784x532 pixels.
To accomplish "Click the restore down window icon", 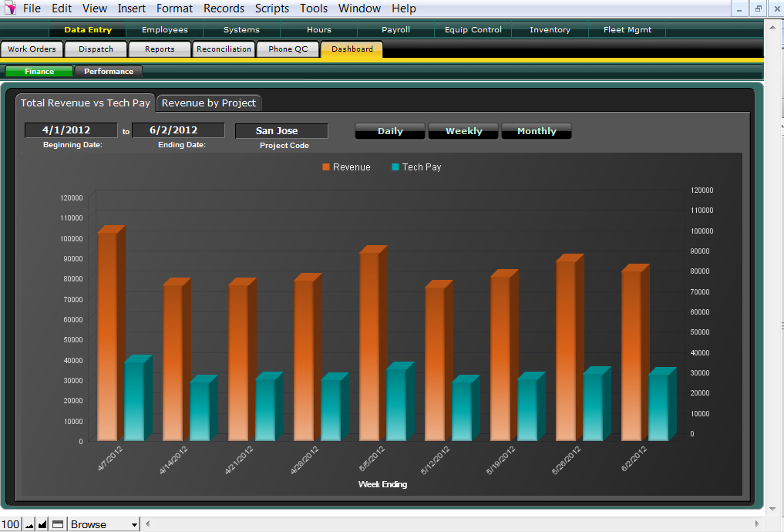I will click(758, 8).
